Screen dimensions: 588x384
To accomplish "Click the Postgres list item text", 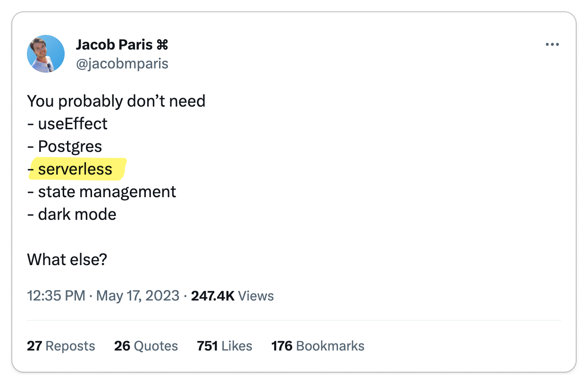I will 70,146.
